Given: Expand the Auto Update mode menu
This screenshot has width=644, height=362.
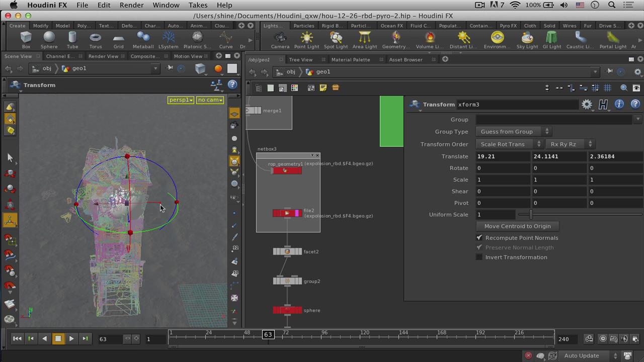Looking at the screenshot, I should [590, 355].
